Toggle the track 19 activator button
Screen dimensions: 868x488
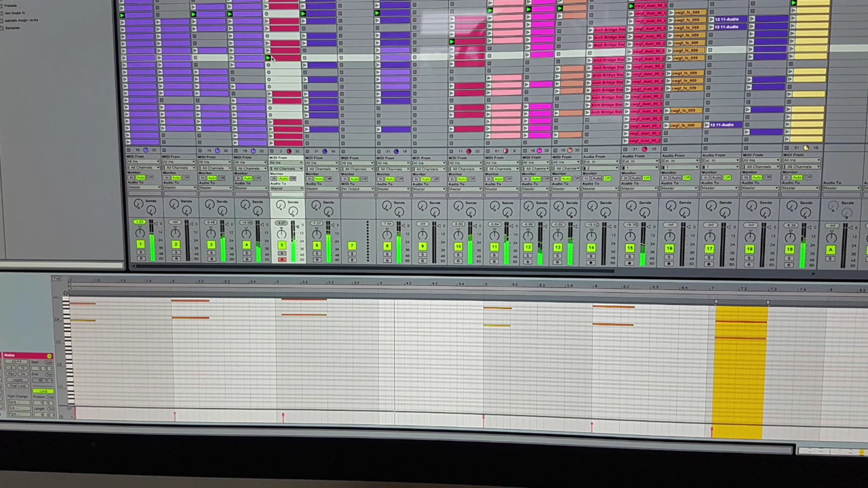(x=789, y=249)
